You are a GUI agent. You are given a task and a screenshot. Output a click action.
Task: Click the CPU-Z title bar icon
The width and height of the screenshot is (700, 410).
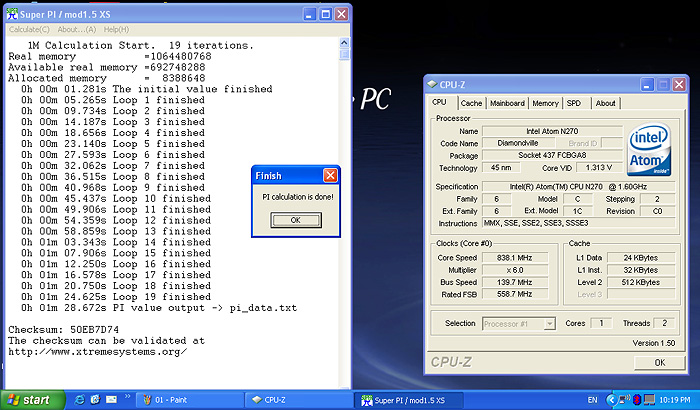[x=432, y=84]
